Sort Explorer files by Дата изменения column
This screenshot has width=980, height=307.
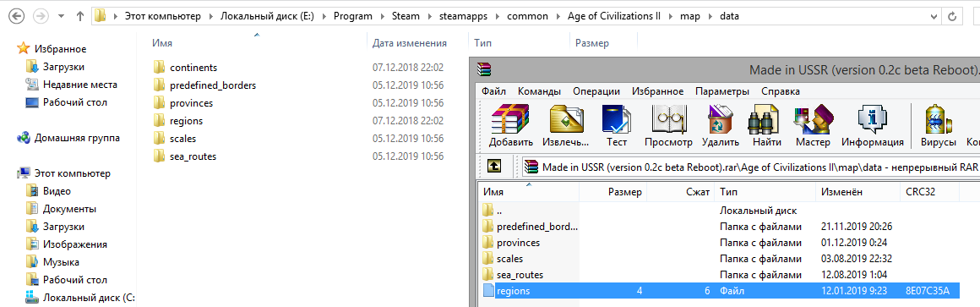tap(410, 43)
